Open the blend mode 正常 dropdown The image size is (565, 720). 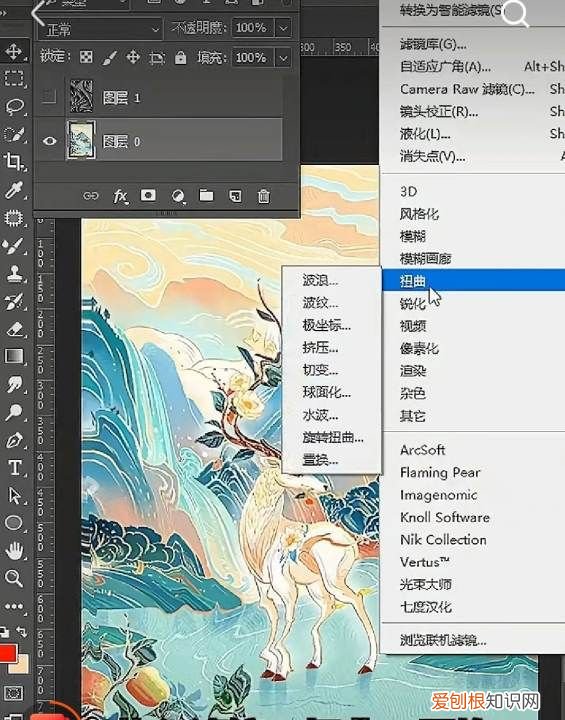point(100,30)
